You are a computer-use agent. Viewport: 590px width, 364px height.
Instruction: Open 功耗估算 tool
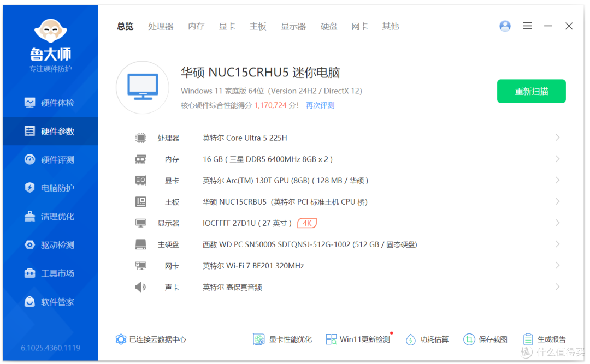click(427, 339)
